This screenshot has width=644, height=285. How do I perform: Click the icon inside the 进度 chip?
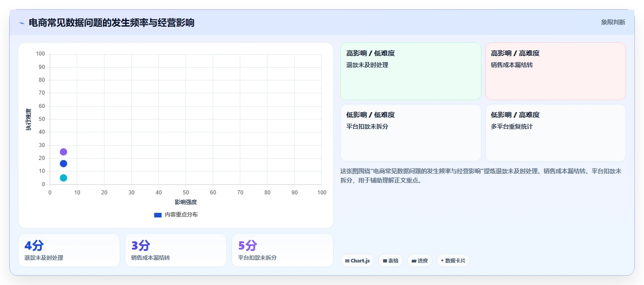(414, 261)
